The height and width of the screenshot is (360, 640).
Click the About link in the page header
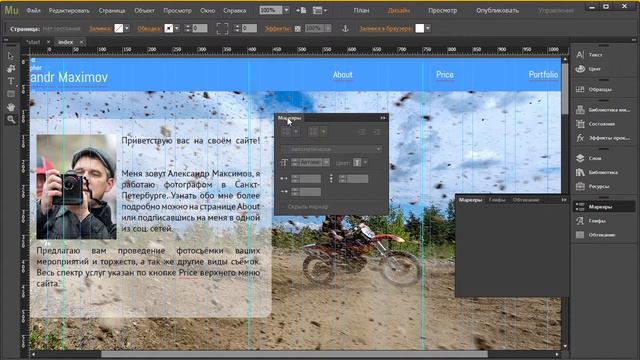342,75
